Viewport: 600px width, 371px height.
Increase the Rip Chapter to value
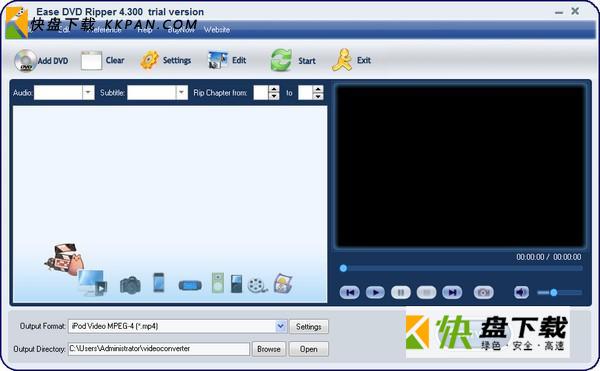pos(318,89)
